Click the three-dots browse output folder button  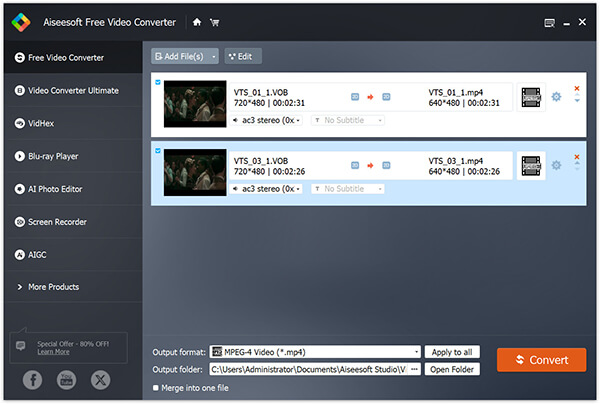(414, 369)
